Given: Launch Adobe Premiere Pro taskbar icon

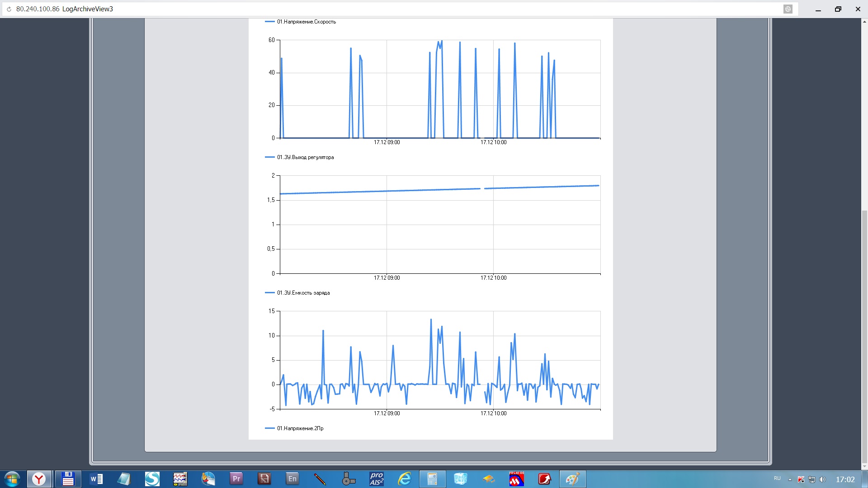Looking at the screenshot, I should [x=236, y=479].
